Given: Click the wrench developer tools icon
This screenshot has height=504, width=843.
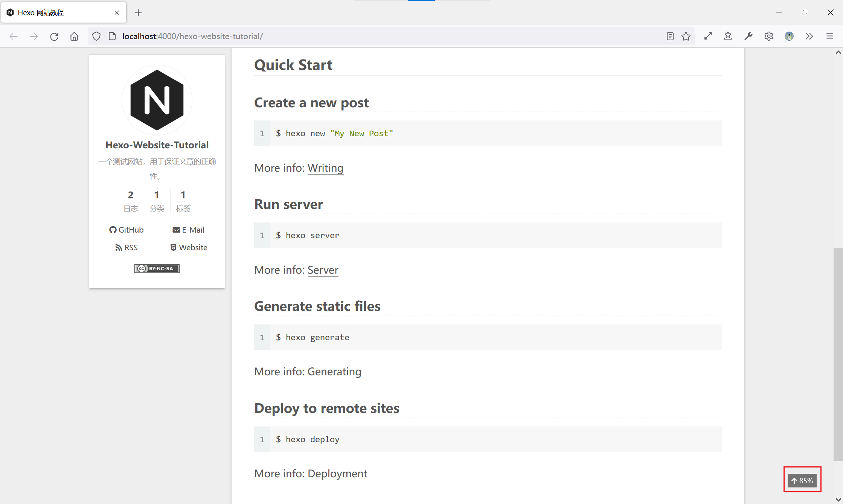Looking at the screenshot, I should [x=748, y=36].
